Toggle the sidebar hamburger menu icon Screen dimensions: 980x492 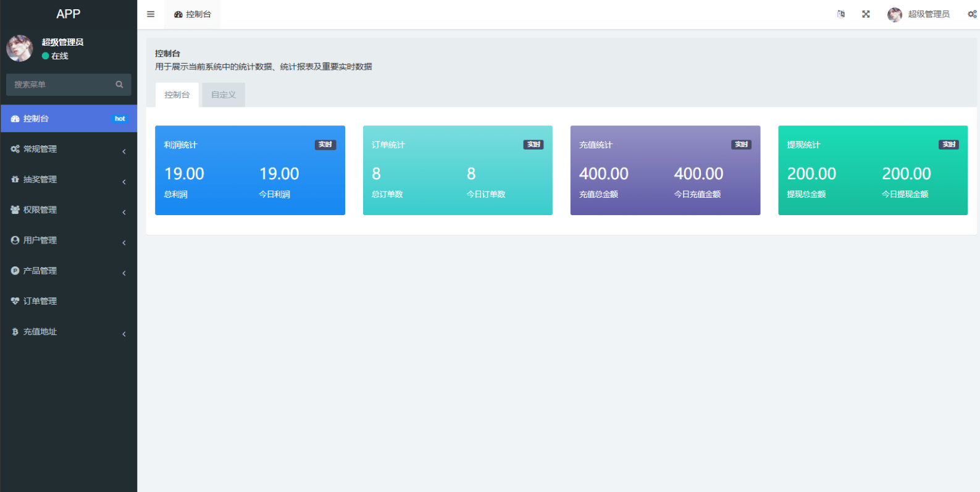click(x=151, y=14)
